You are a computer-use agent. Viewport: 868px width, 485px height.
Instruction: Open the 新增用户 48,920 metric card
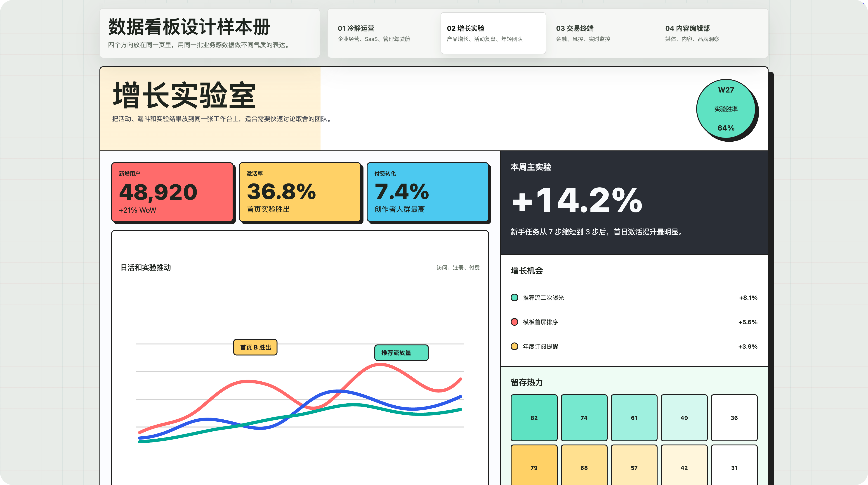[172, 192]
